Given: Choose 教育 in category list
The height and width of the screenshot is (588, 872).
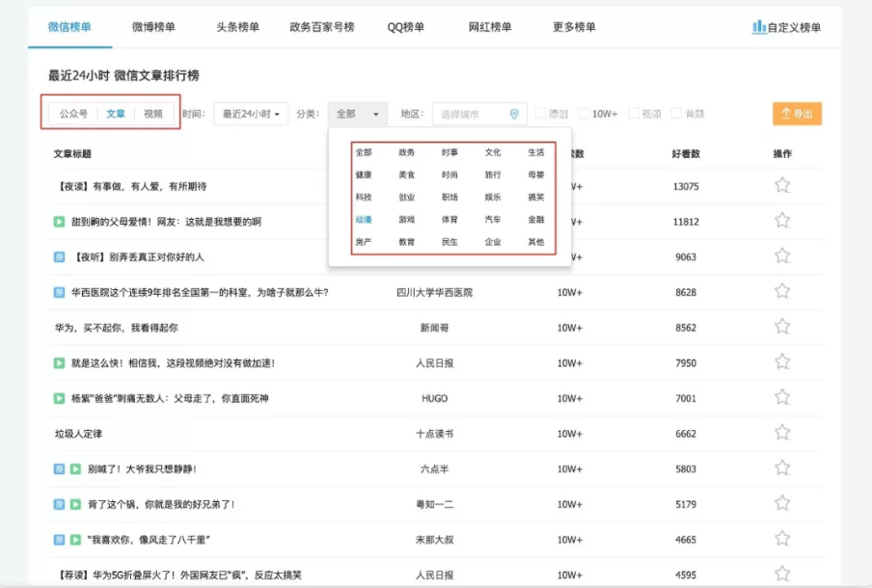Looking at the screenshot, I should [406, 242].
